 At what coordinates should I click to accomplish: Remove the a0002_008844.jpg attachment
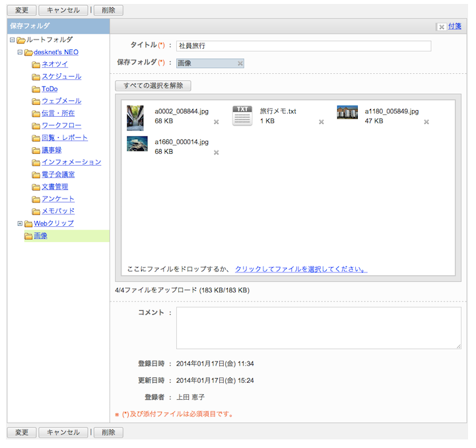(217, 122)
